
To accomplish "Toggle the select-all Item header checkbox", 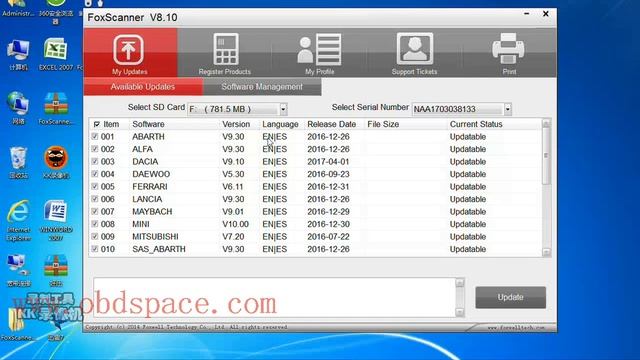I will coord(96,124).
